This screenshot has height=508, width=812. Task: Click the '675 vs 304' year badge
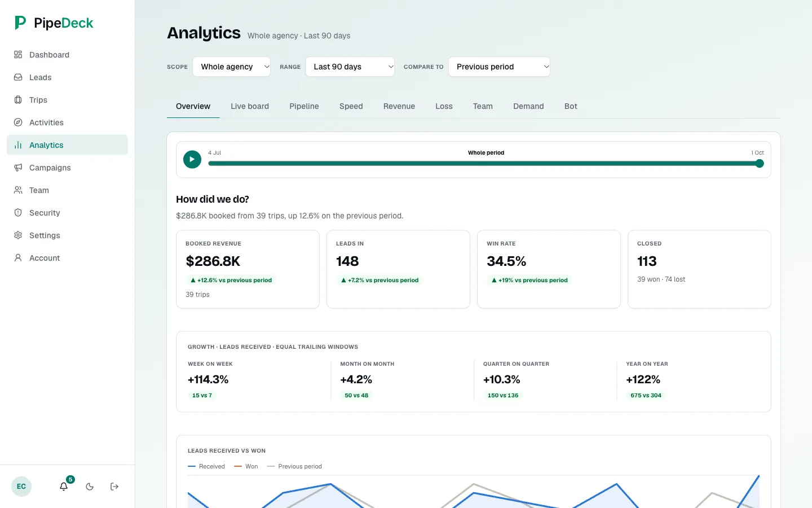pyautogui.click(x=646, y=395)
